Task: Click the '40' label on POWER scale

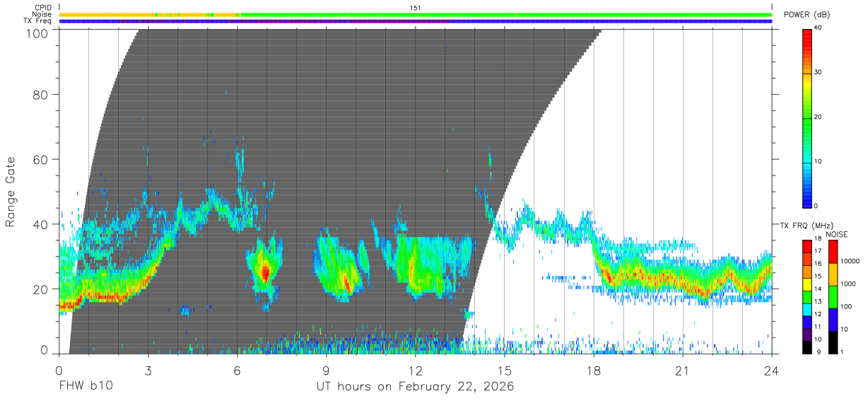Action: pyautogui.click(x=819, y=28)
